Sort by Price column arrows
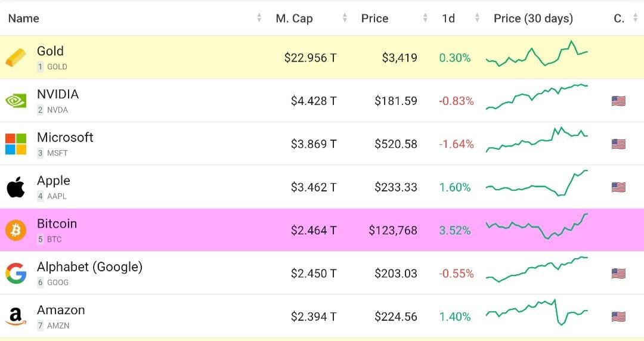The width and height of the screenshot is (644, 341). point(425,18)
